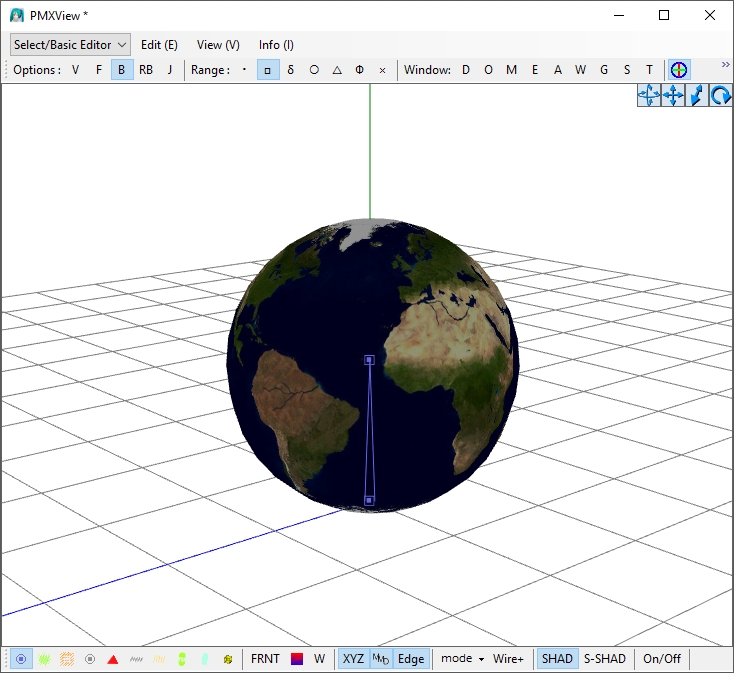
Task: Toggle the gray circle square display icon
Action: click(90, 659)
